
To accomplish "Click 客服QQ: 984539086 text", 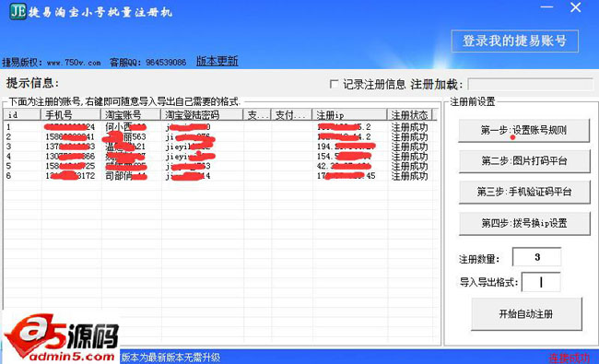I will [x=147, y=63].
